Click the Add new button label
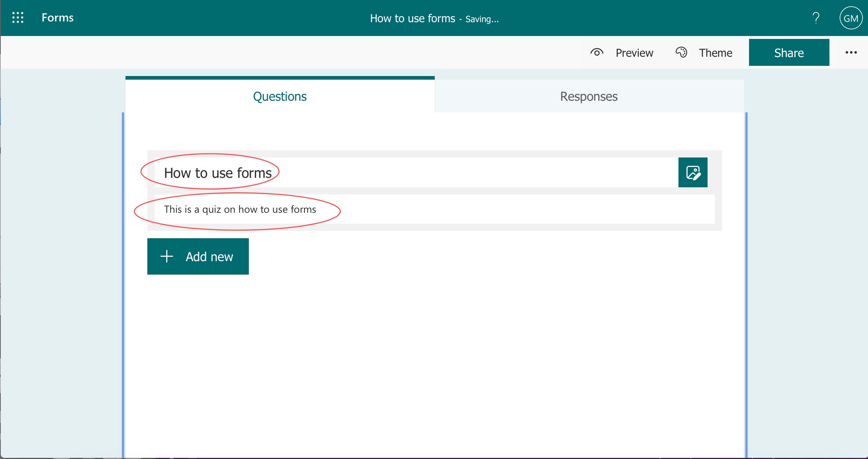 coord(209,257)
